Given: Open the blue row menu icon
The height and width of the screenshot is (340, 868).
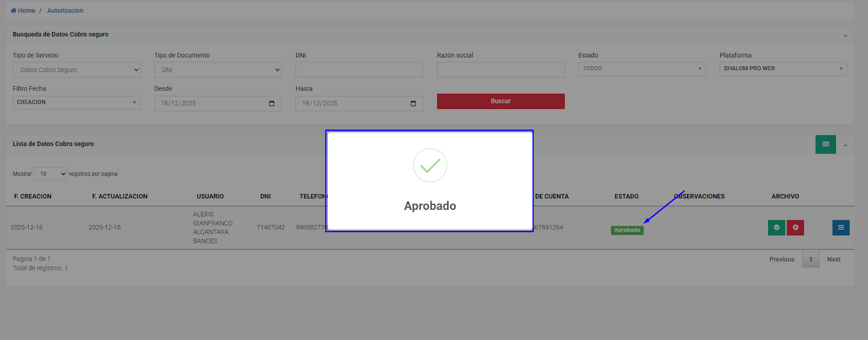Looking at the screenshot, I should pyautogui.click(x=840, y=228).
